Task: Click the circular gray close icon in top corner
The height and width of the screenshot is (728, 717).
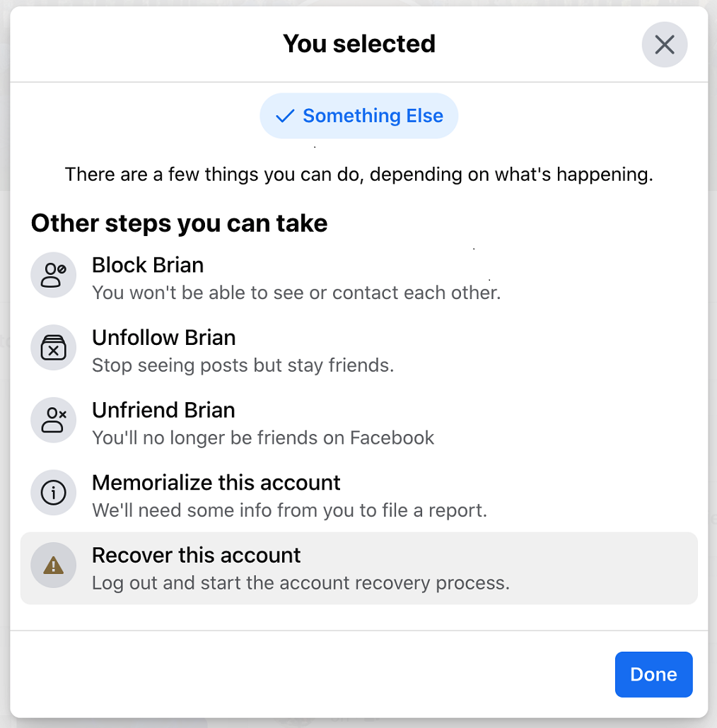Action: 664,44
